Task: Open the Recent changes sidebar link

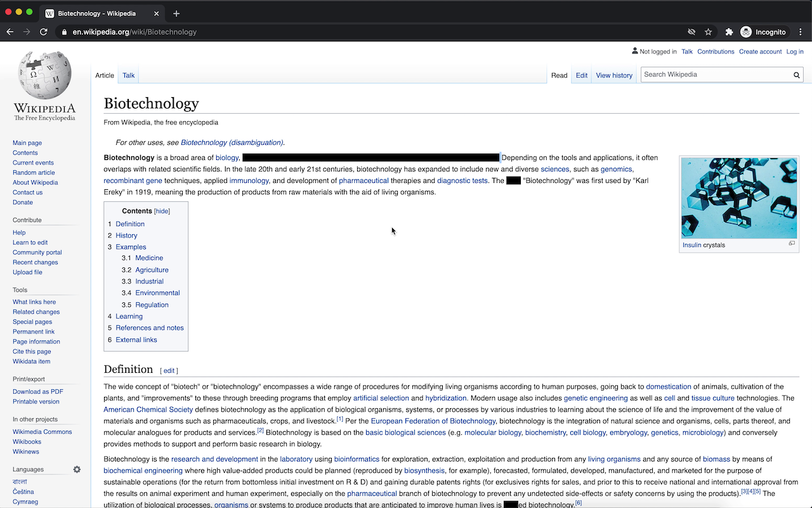Action: (36, 262)
